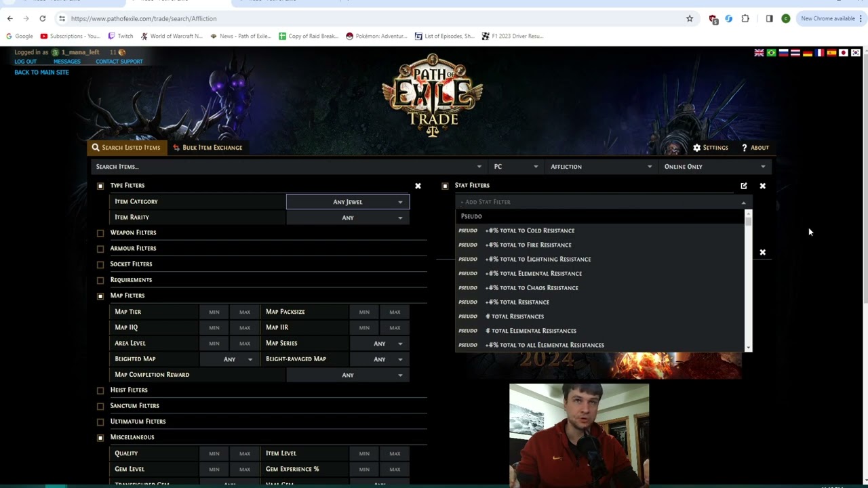Click the stat dropdown scrollbar thumb
868x488 pixels.
pyautogui.click(x=749, y=221)
